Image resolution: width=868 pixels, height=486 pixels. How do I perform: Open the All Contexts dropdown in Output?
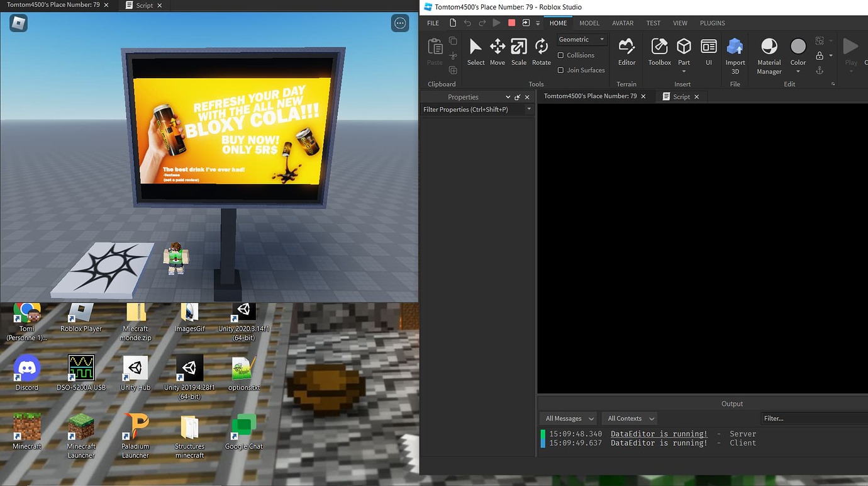[x=629, y=418]
